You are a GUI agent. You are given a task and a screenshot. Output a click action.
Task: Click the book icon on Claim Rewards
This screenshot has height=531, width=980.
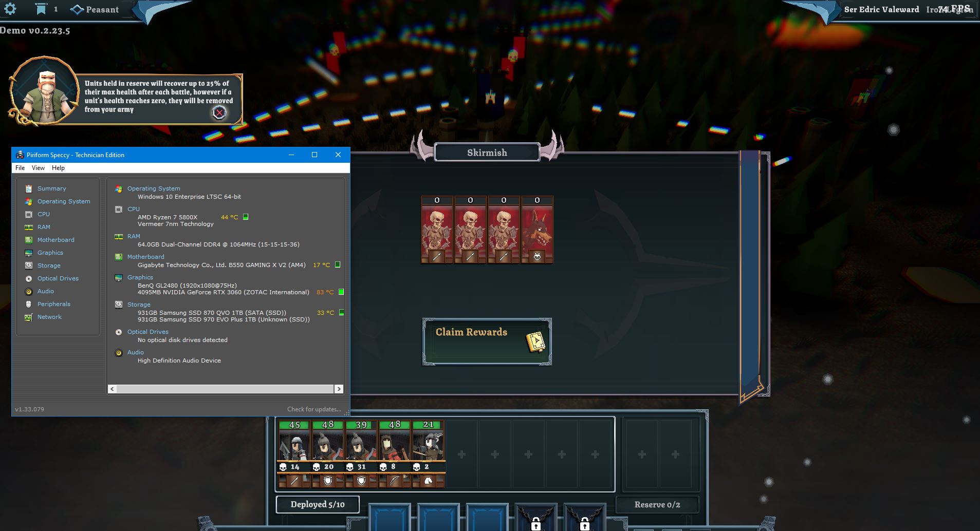[x=535, y=342]
